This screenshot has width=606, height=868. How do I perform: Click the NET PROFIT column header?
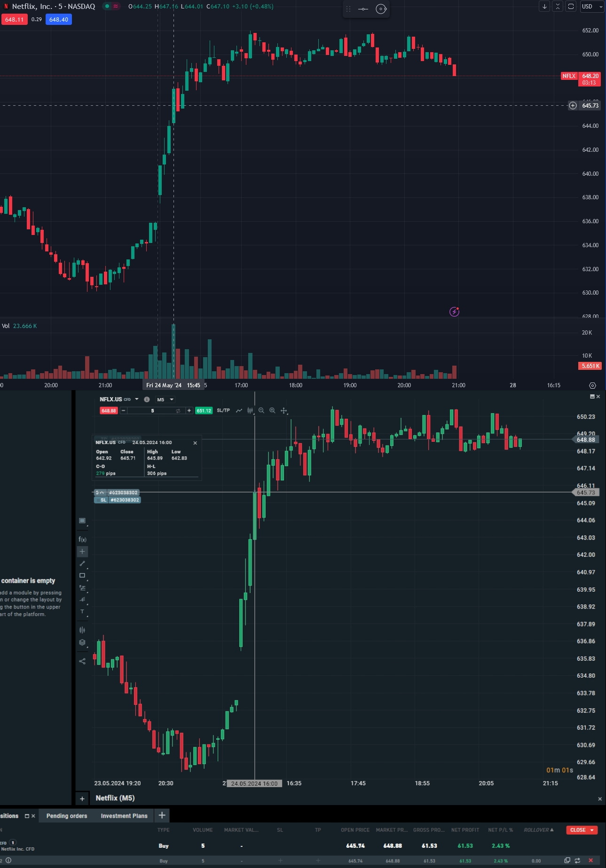pyautogui.click(x=465, y=830)
